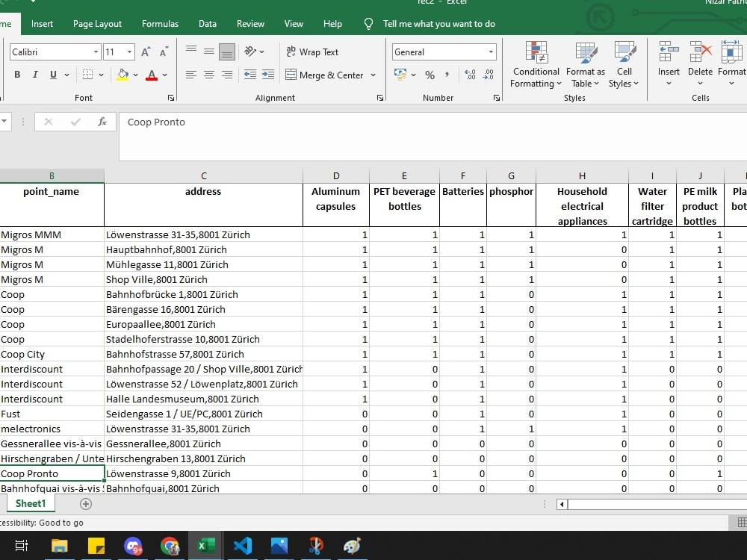Click Decrease Indent icon
This screenshot has width=747, height=560.
[x=250, y=75]
